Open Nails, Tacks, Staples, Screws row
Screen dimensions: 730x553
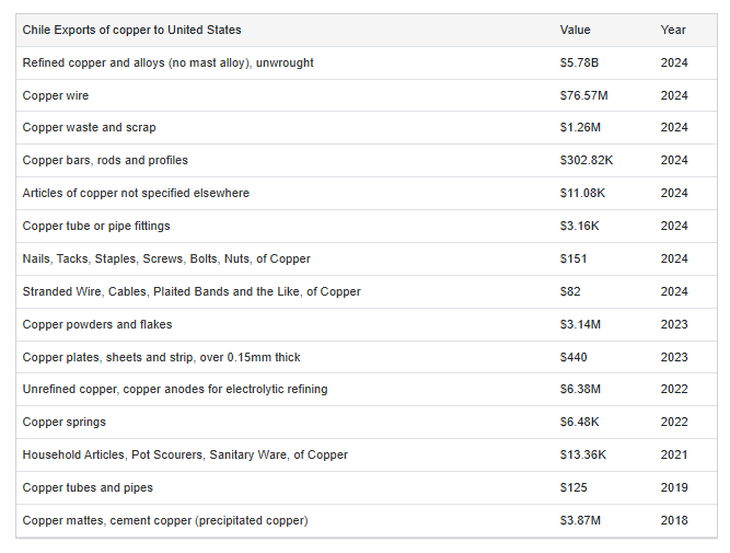coord(166,259)
